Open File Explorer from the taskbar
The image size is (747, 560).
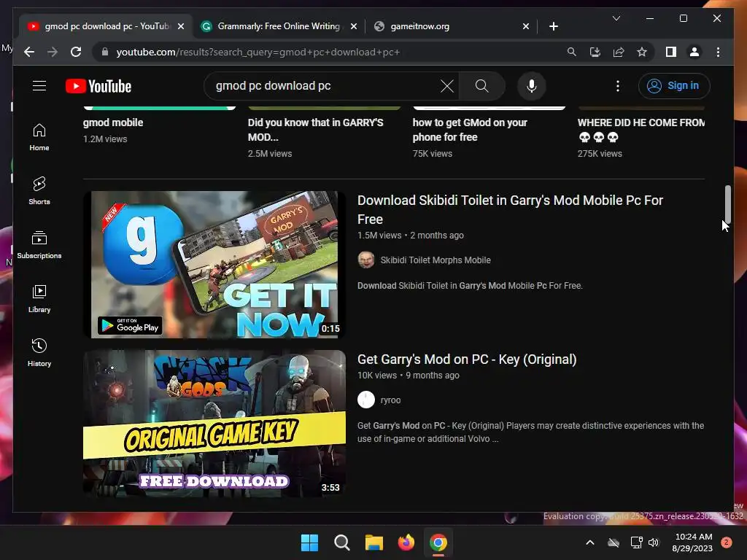tap(374, 542)
